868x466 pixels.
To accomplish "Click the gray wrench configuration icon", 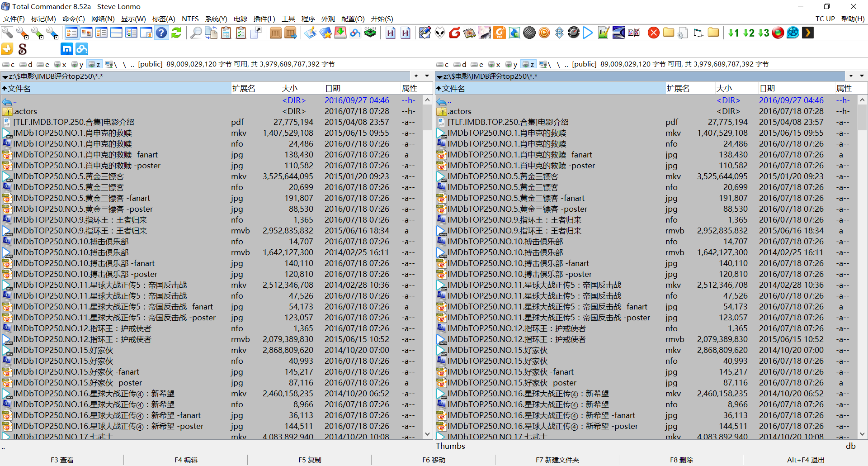I will [x=7, y=33].
